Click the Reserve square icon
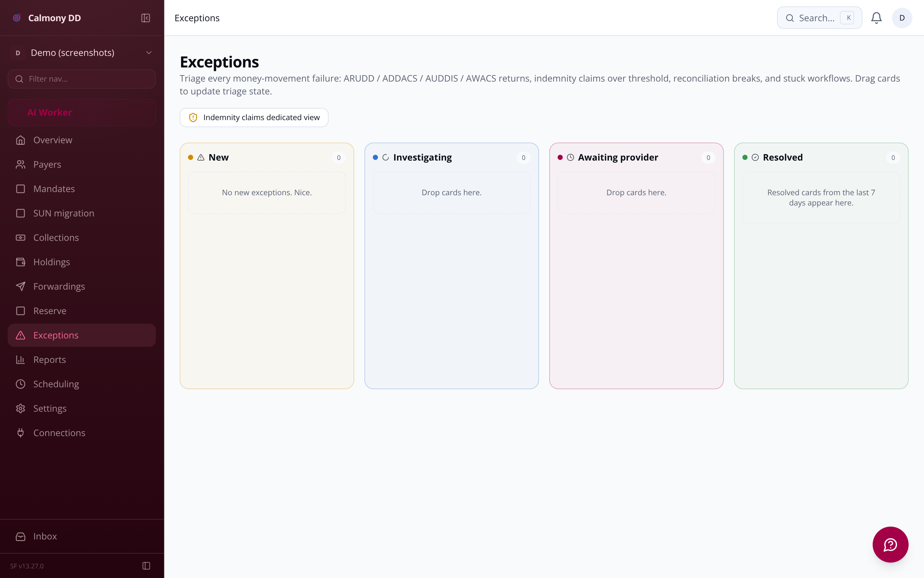 tap(21, 311)
